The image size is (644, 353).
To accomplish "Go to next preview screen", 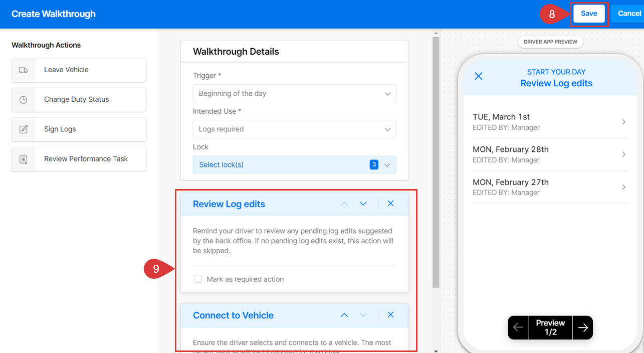I will 583,327.
